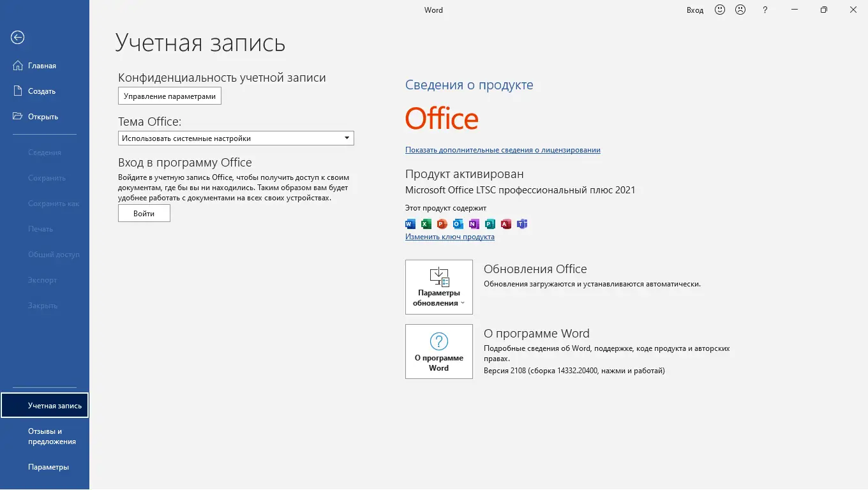Open Изменить ключ продукта link
Screen dimensions: 868x490
[x=450, y=236]
